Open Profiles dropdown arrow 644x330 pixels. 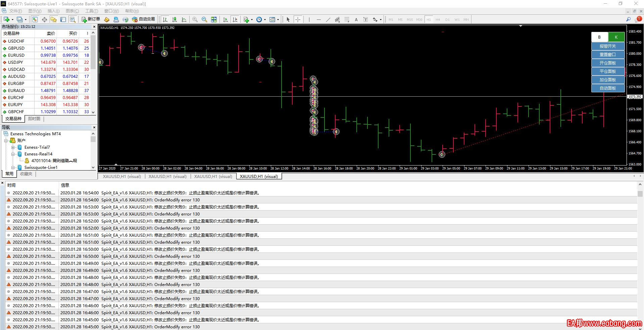pos(26,19)
